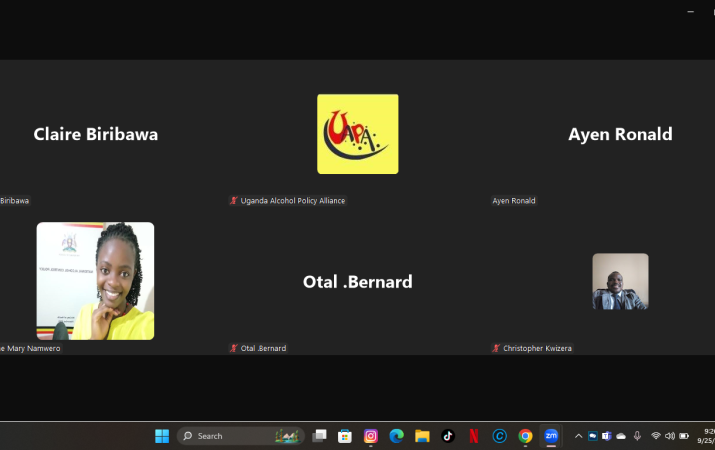Select Mary Namwero's video thumbnail

click(x=95, y=281)
